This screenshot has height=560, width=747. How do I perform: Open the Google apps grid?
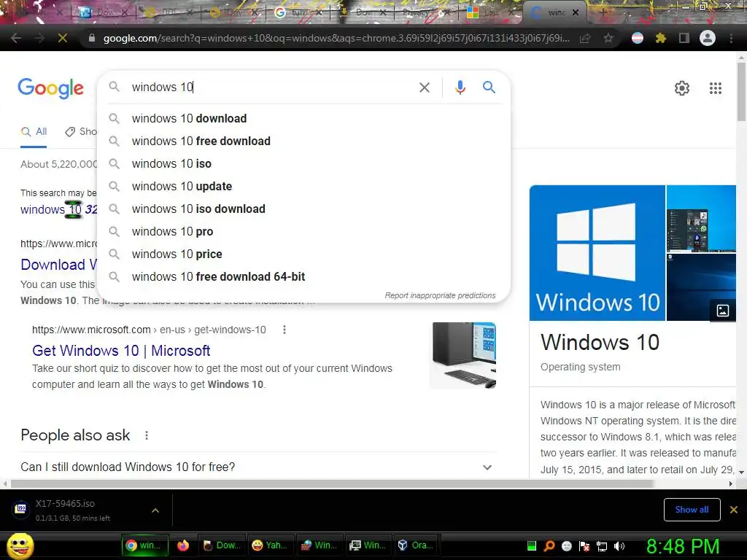click(715, 88)
